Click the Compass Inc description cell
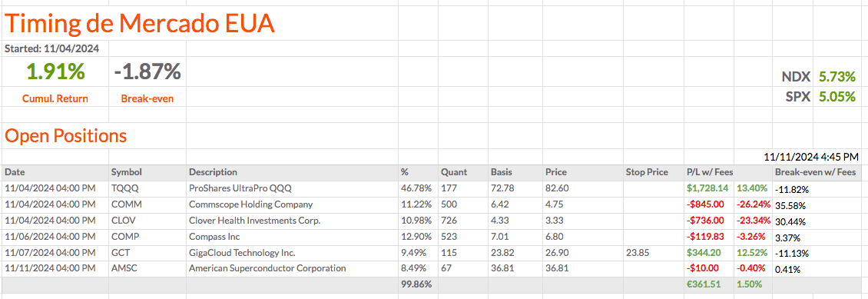Image resolution: width=868 pixels, height=299 pixels. 293,237
